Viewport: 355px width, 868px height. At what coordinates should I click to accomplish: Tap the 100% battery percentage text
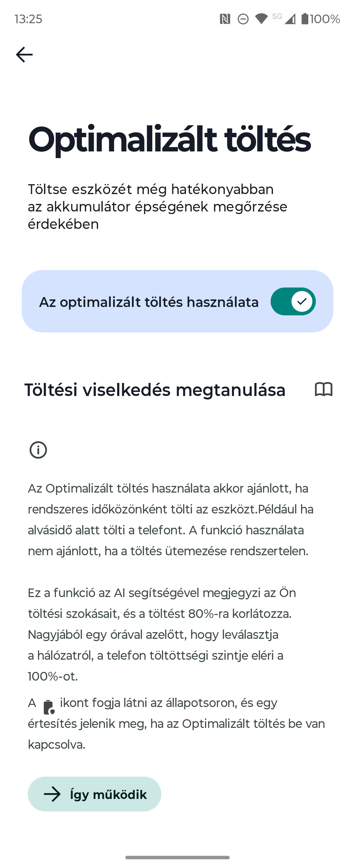[x=325, y=19]
